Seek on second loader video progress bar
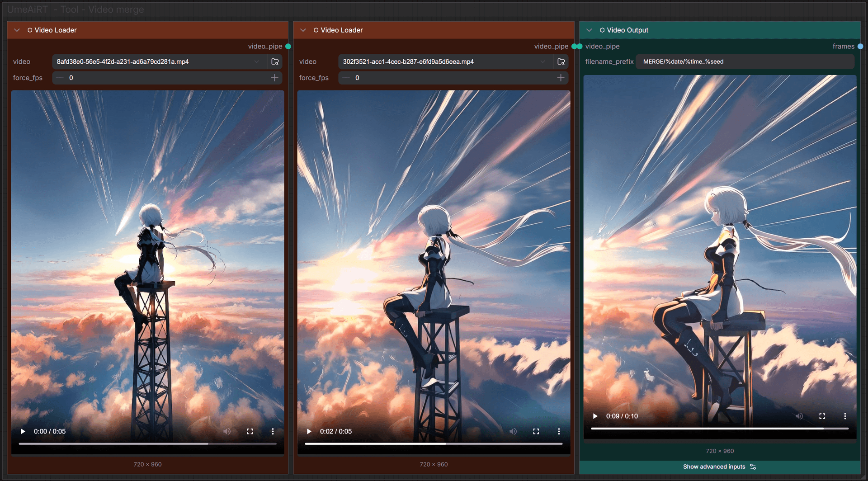Viewport: 868px width, 481px height. coord(434,444)
